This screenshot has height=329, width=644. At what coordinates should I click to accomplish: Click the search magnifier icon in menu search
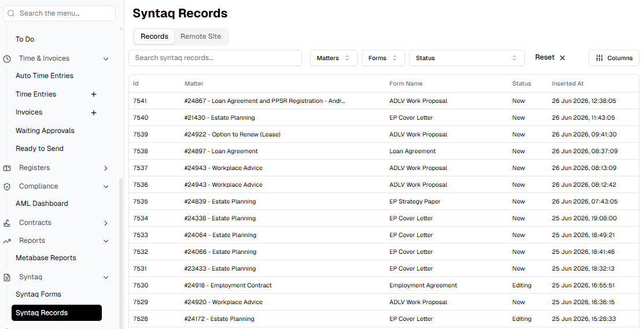(11, 13)
